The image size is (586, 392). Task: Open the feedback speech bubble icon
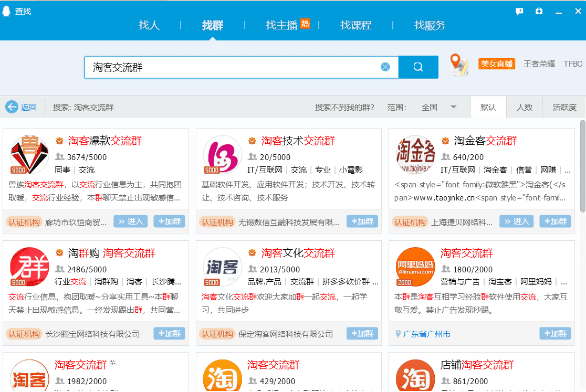coord(519,11)
